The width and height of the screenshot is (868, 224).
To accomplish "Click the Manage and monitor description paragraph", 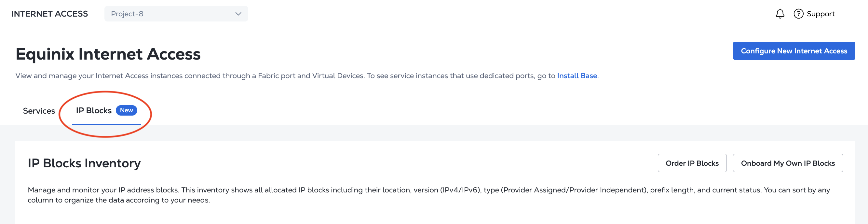I will click(428, 195).
